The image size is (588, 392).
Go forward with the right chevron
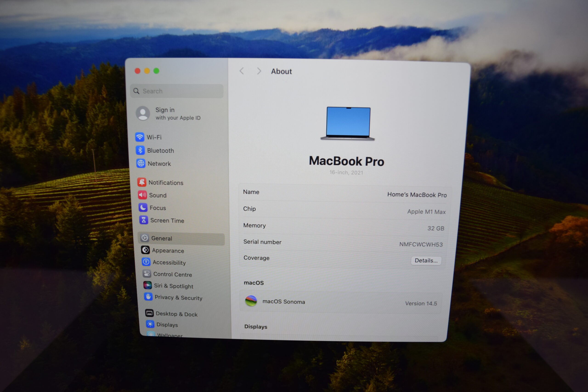pyautogui.click(x=259, y=71)
